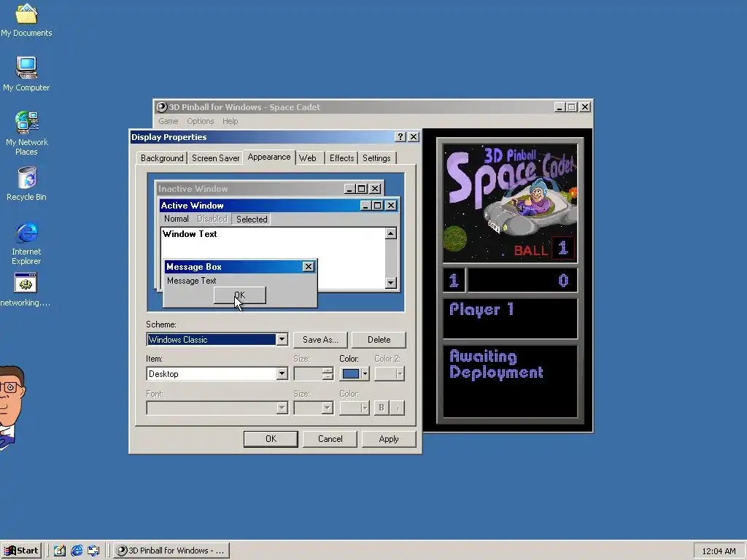
Task: Expand the Item dropdown showing Desktop
Action: click(x=282, y=374)
